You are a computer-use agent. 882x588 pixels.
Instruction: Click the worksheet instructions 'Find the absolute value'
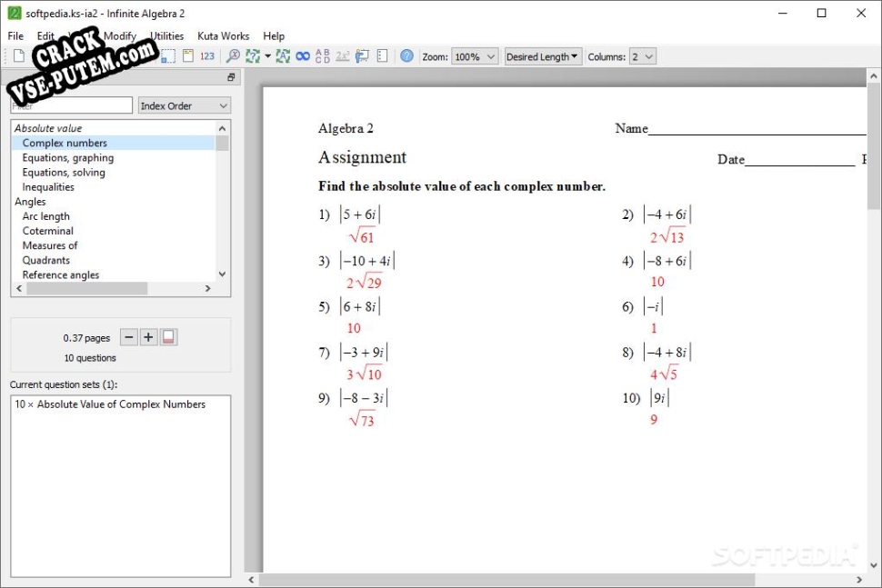(462, 186)
